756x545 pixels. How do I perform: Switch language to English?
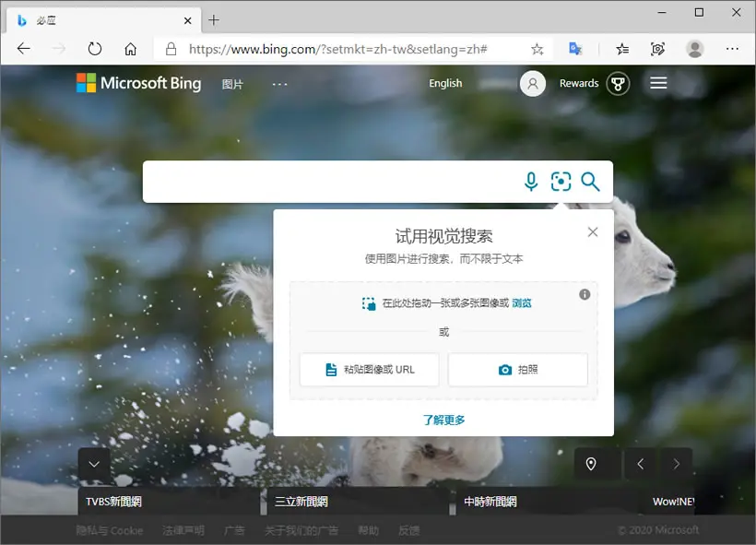[445, 83]
